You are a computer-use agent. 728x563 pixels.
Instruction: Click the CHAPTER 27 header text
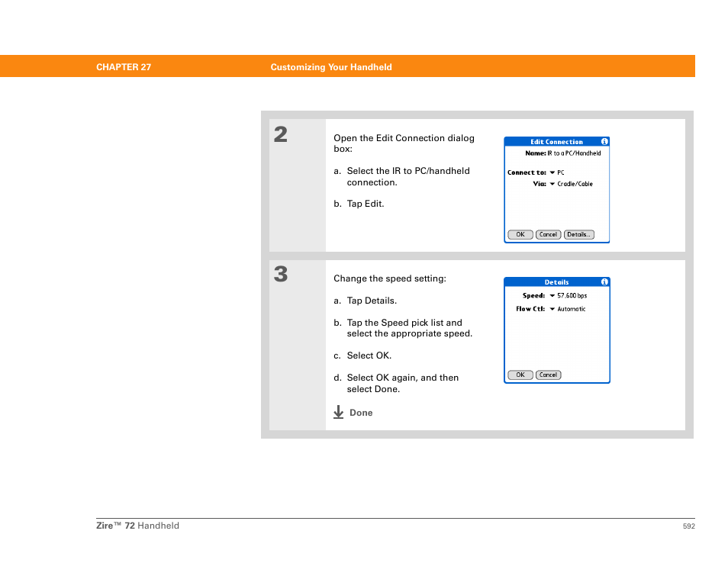(124, 67)
